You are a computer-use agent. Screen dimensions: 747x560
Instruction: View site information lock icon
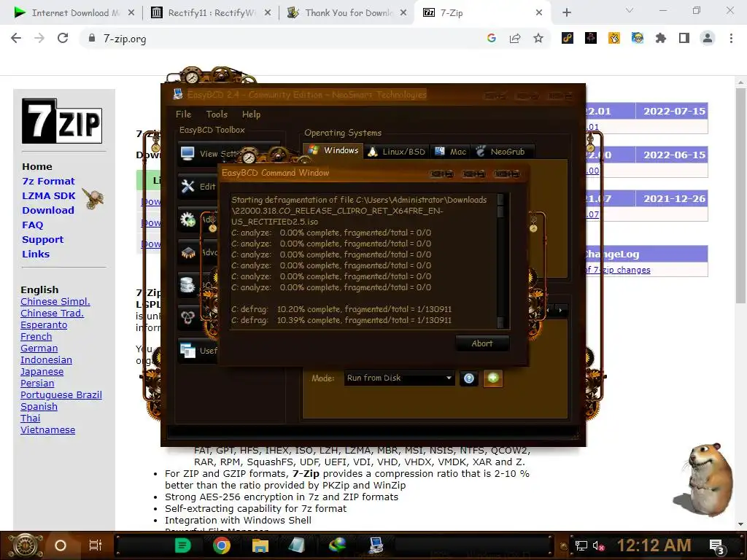click(92, 38)
